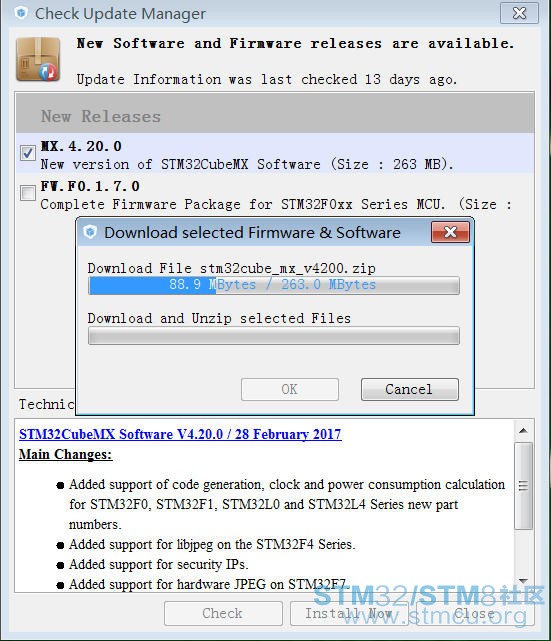
Task: Click 'Update Information was last checked' text
Action: point(267,79)
